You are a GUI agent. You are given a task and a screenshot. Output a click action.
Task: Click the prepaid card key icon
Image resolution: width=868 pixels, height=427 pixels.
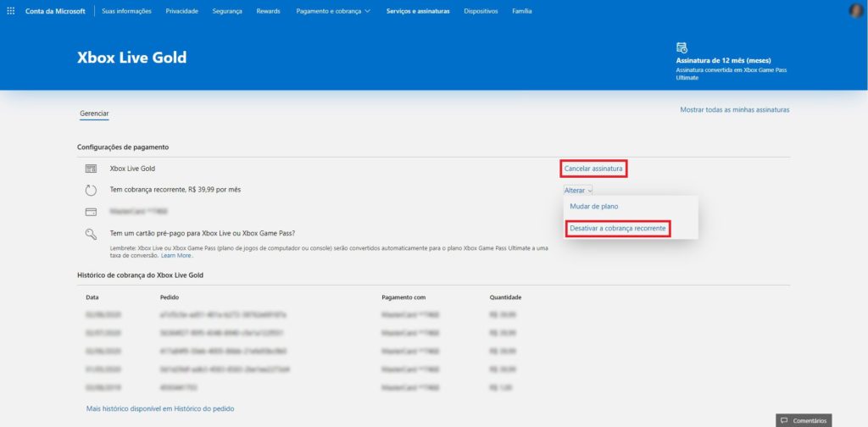[x=92, y=235]
